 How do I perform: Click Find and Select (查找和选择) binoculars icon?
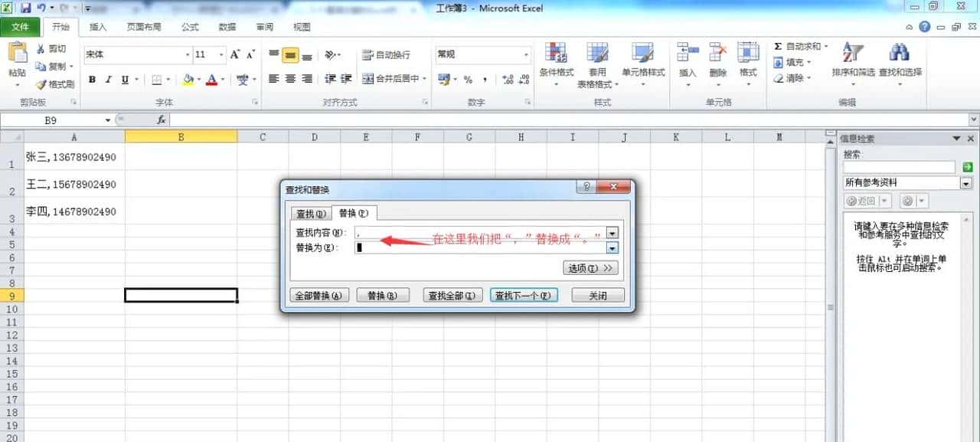(899, 54)
